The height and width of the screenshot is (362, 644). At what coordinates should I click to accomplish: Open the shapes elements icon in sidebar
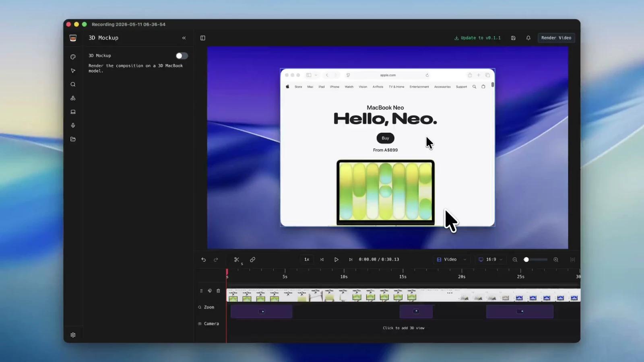[73, 98]
